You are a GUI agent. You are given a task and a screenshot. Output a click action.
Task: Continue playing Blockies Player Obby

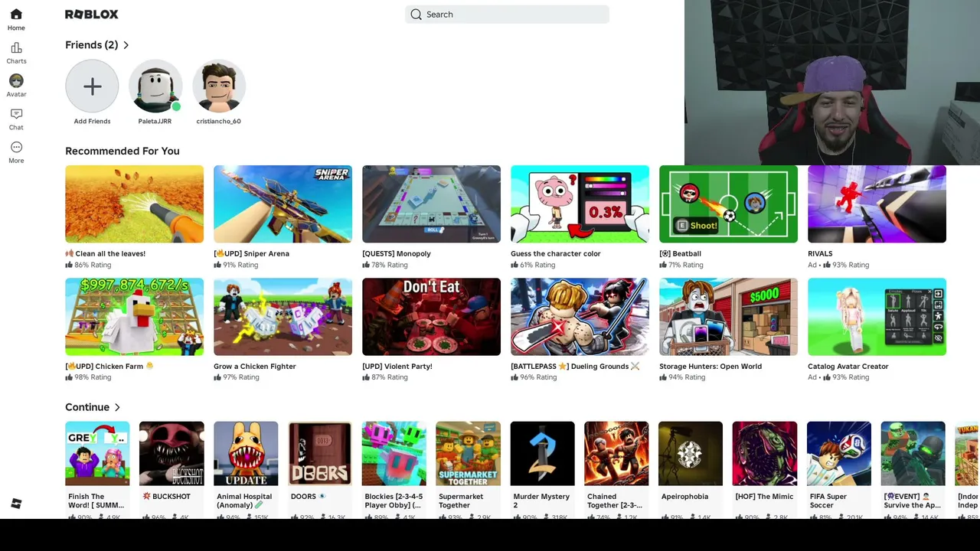click(394, 453)
